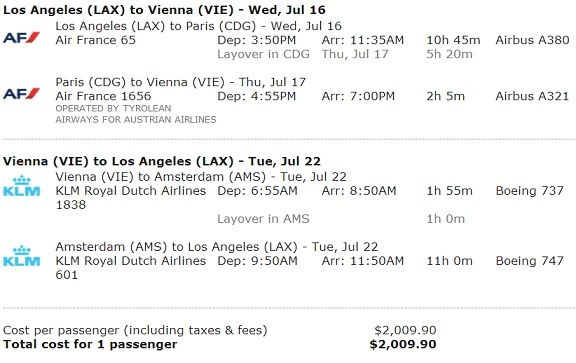Click the Layover in CDG text
This screenshot has width=576, height=363.
point(263,54)
